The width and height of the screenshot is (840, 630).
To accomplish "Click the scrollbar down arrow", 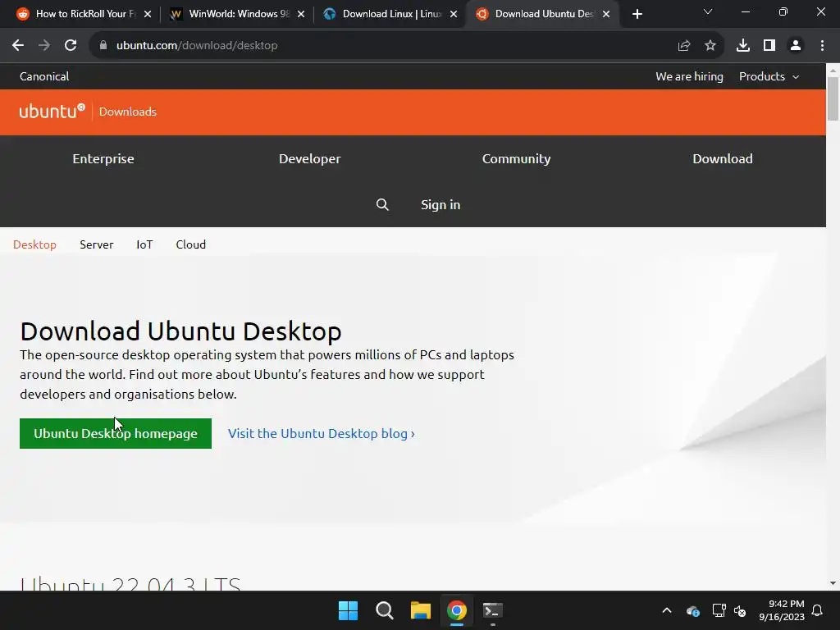I will click(833, 583).
